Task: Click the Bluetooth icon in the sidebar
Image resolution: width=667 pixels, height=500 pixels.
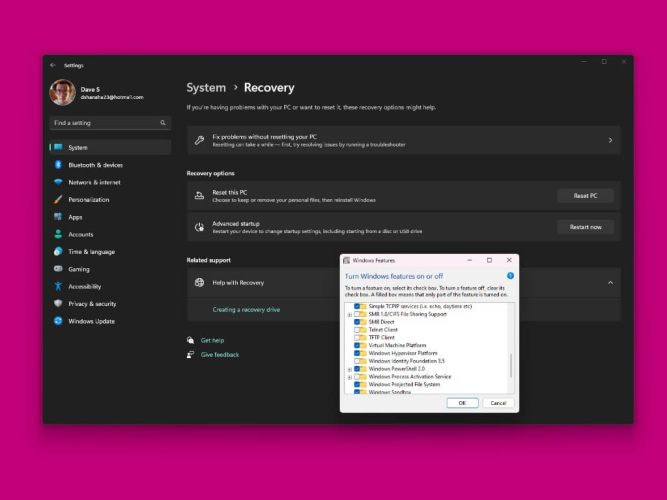Action: click(x=58, y=165)
